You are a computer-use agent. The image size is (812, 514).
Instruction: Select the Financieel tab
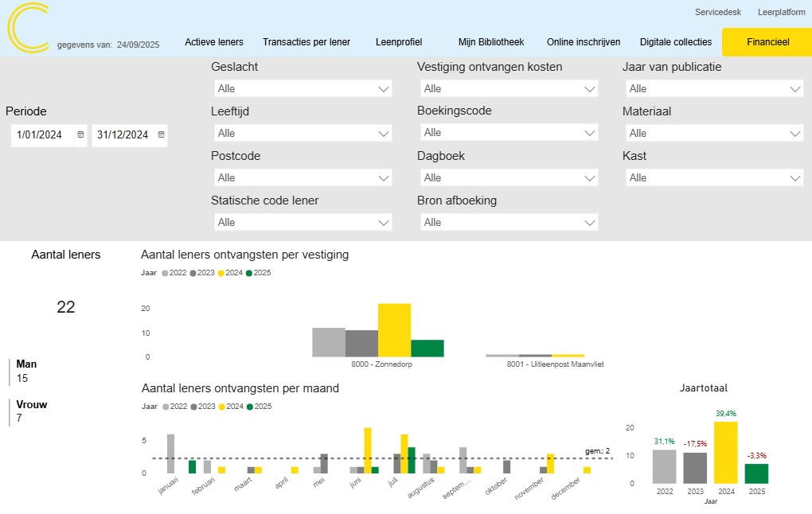[x=767, y=42]
